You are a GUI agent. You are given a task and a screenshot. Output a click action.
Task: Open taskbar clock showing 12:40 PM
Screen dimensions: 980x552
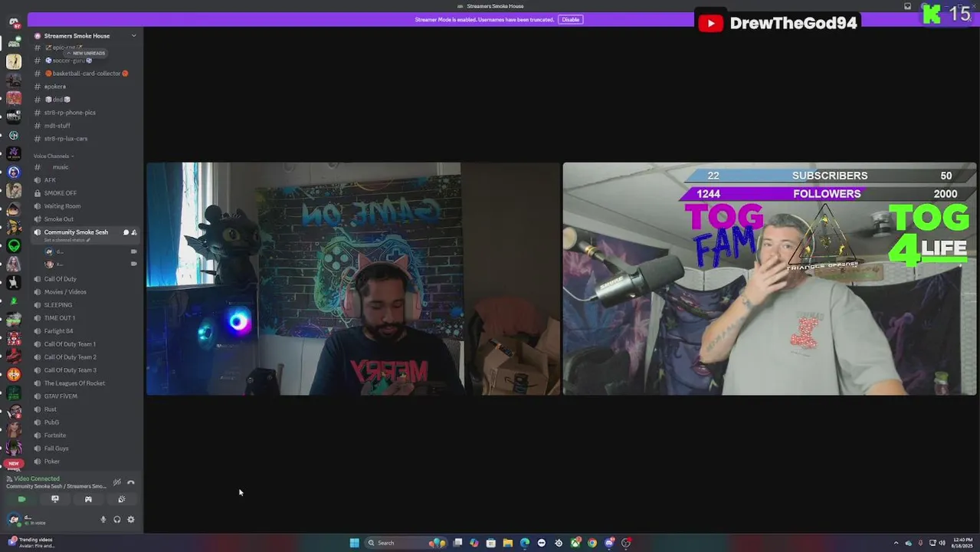pos(962,543)
